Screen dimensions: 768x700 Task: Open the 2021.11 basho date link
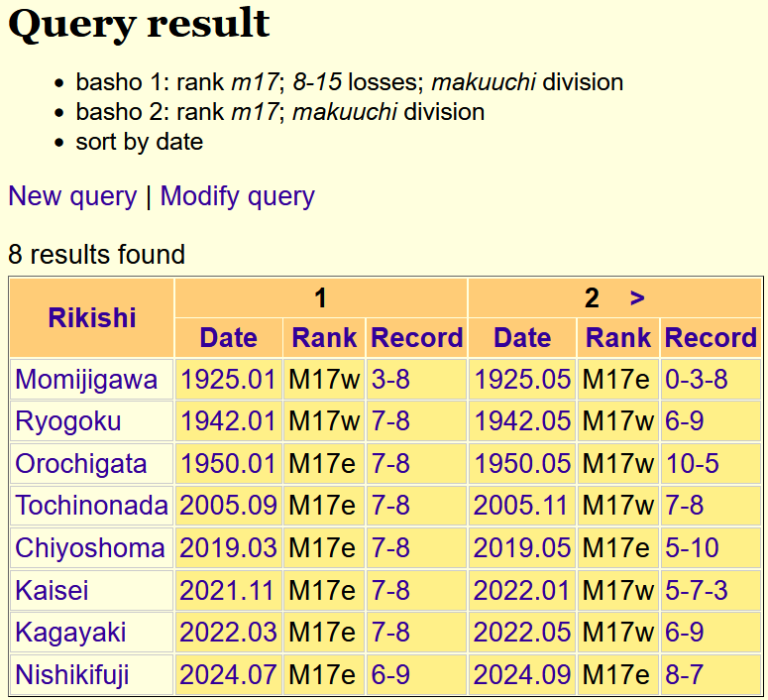(226, 590)
